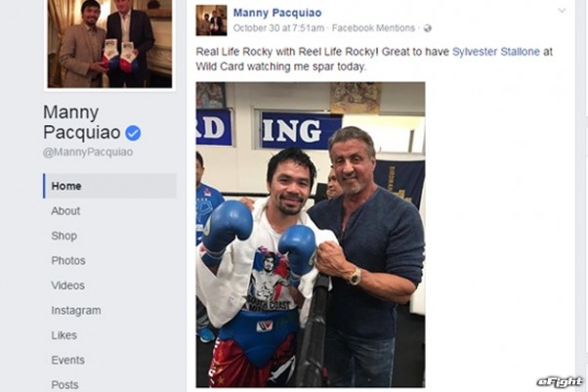Open the sparring gym photo in the post
The image size is (588, 392).
[311, 235]
